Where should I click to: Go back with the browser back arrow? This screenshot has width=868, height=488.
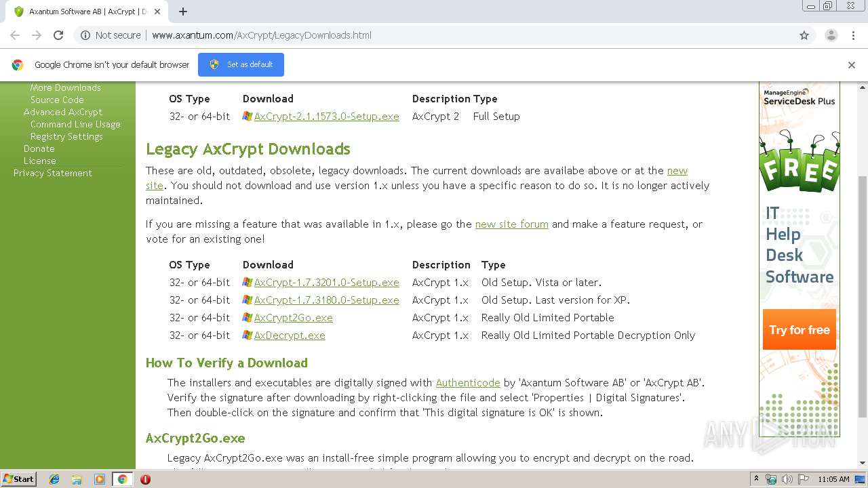15,35
